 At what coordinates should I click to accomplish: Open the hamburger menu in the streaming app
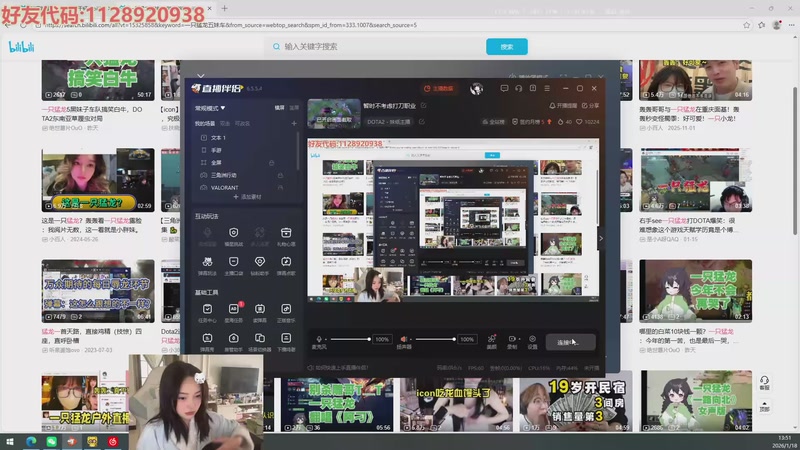point(547,88)
